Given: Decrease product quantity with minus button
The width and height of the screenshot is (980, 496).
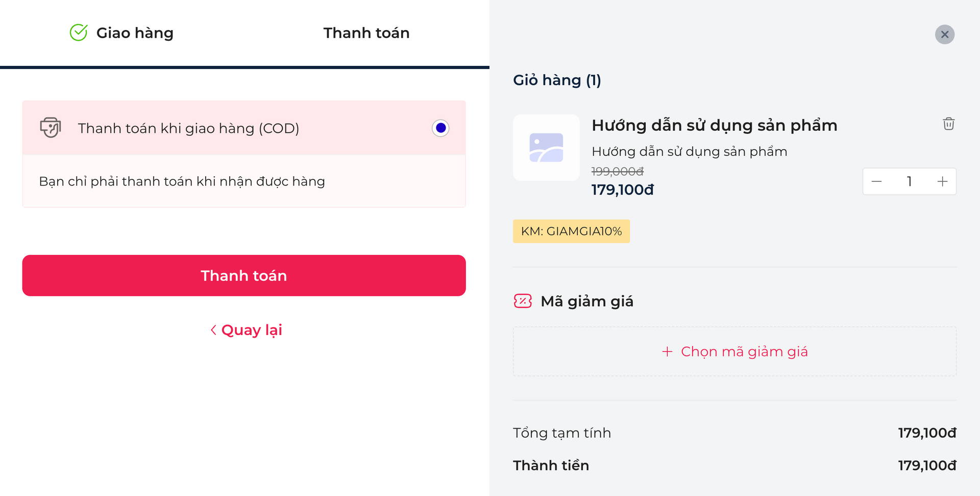Looking at the screenshot, I should click(x=876, y=181).
